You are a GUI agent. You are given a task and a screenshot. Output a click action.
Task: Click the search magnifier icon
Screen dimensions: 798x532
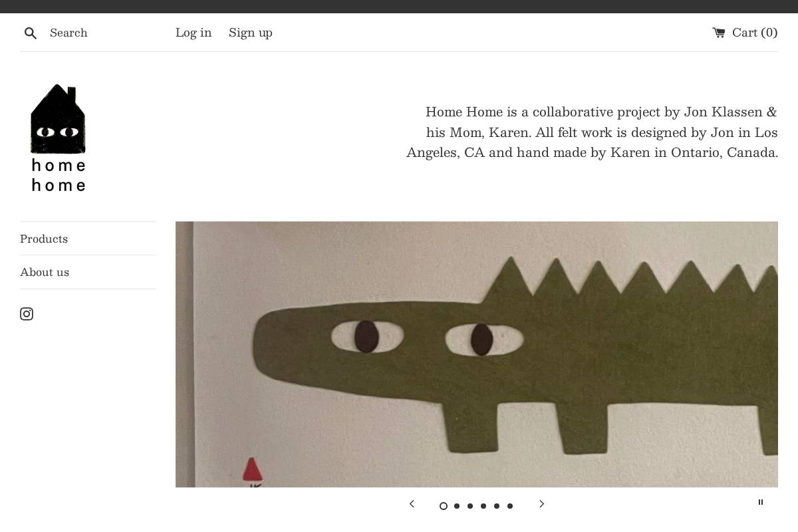(x=31, y=33)
